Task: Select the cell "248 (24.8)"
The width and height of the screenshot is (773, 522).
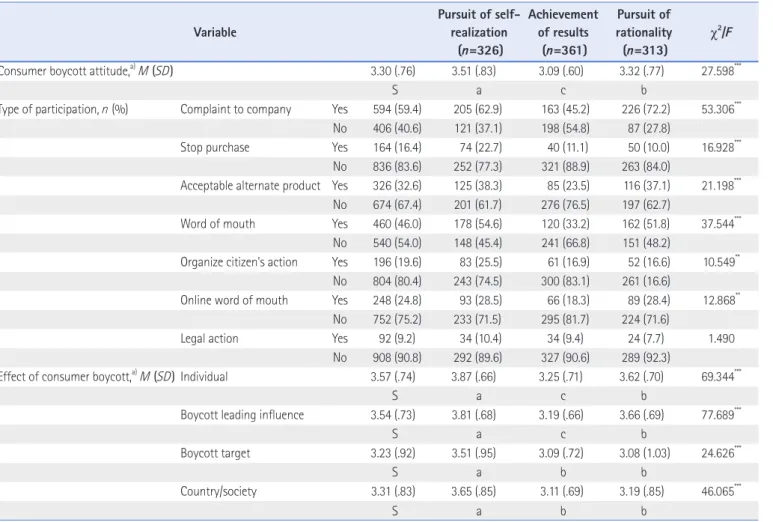Action: [x=397, y=300]
